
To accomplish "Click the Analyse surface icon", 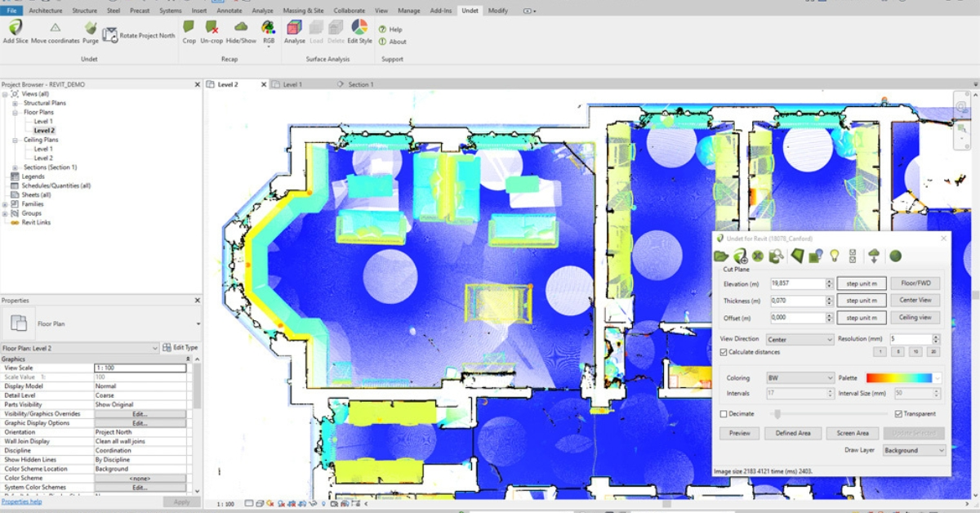I will pyautogui.click(x=294, y=28).
